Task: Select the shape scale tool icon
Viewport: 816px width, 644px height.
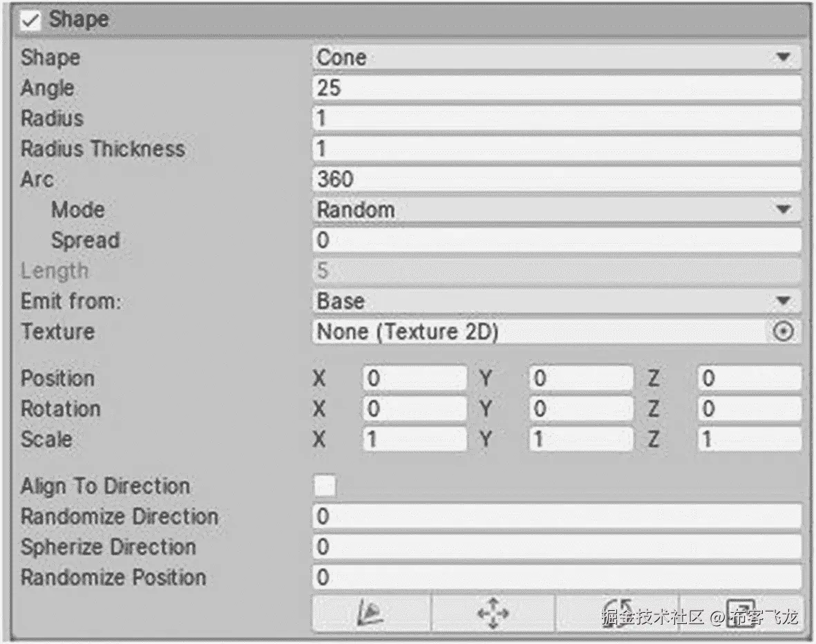Action: [741, 613]
